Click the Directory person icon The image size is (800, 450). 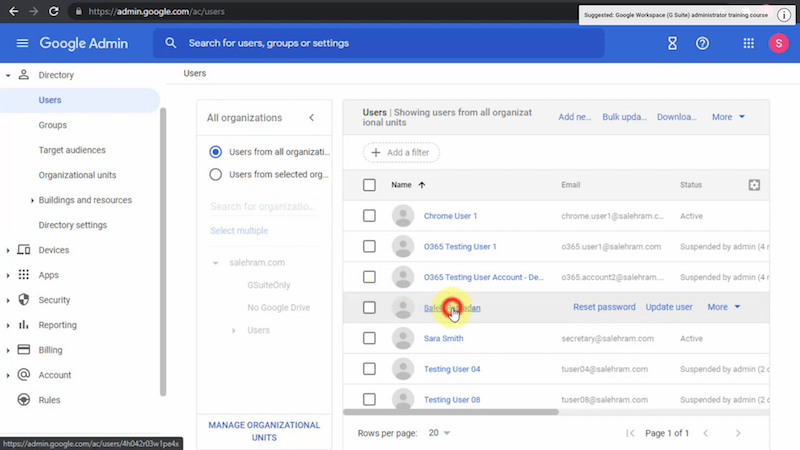point(23,74)
